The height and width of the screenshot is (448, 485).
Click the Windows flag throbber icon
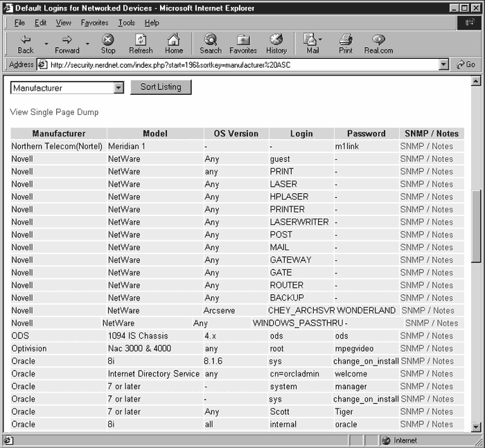[470, 22]
